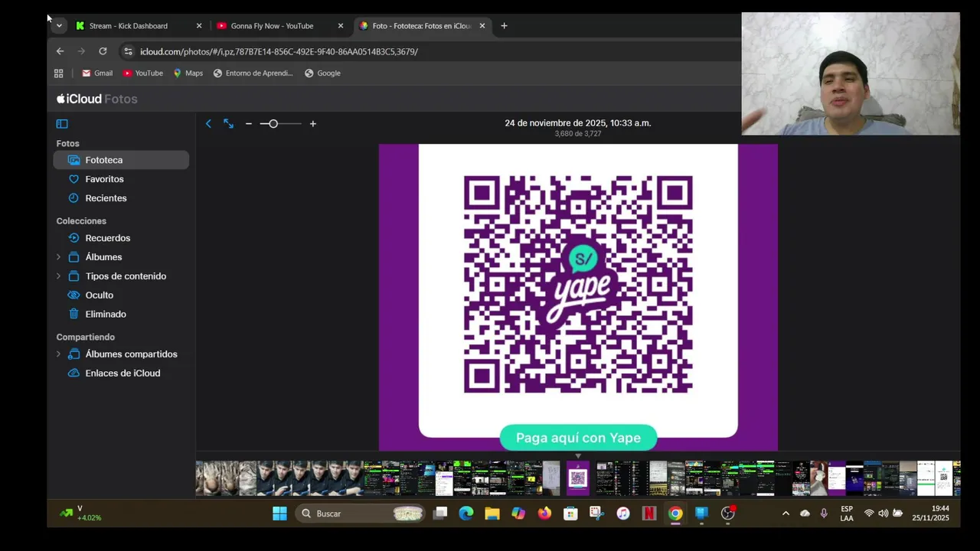Launch Microsoft Edge from taskbar
980x551 pixels.
466,514
